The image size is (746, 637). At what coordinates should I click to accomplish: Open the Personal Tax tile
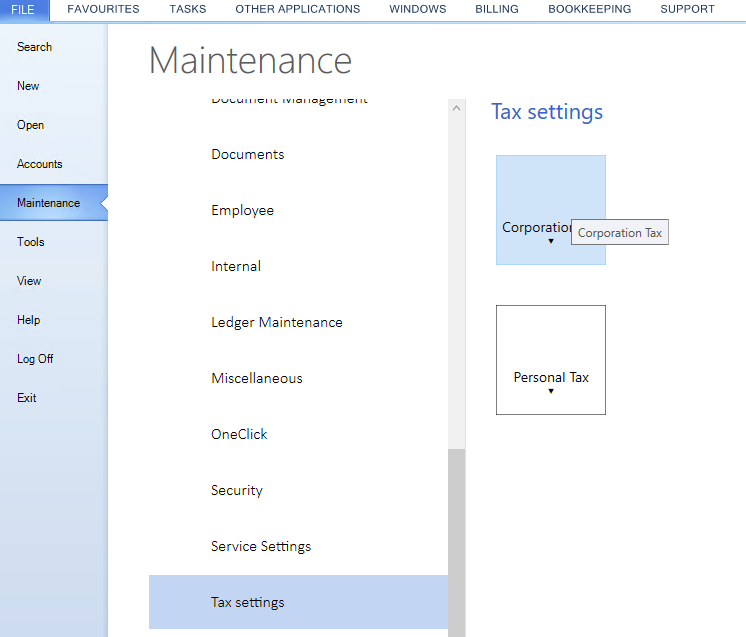[551, 360]
